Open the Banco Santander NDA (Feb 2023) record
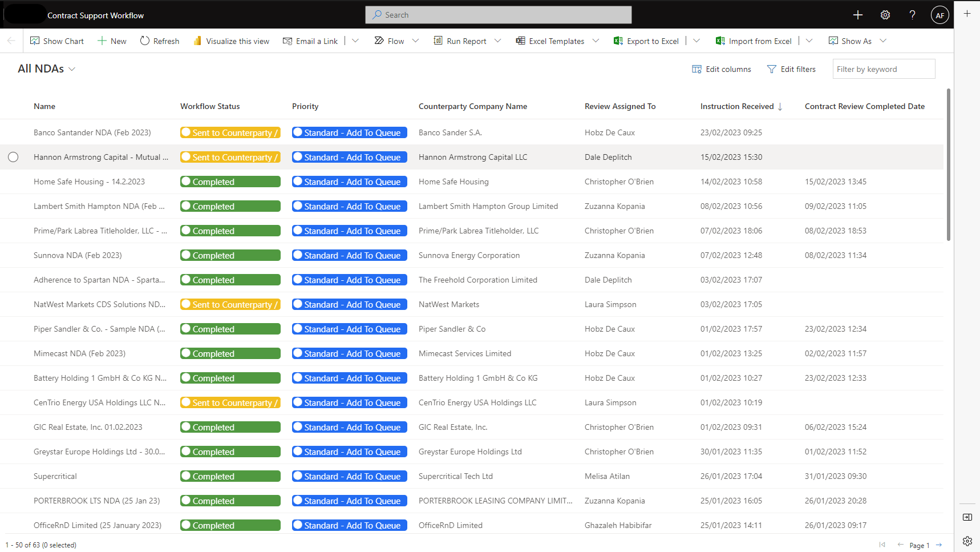980x552 pixels. pyautogui.click(x=92, y=132)
